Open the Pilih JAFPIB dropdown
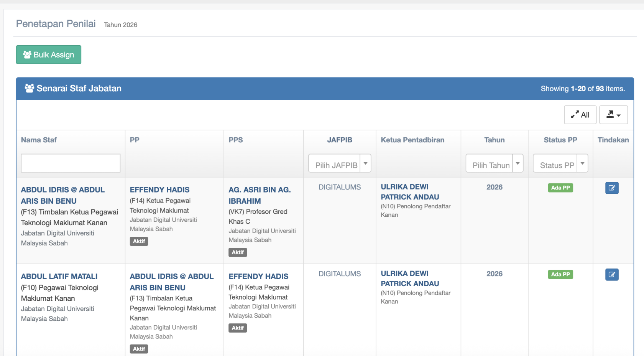The width and height of the screenshot is (644, 356). coord(340,163)
